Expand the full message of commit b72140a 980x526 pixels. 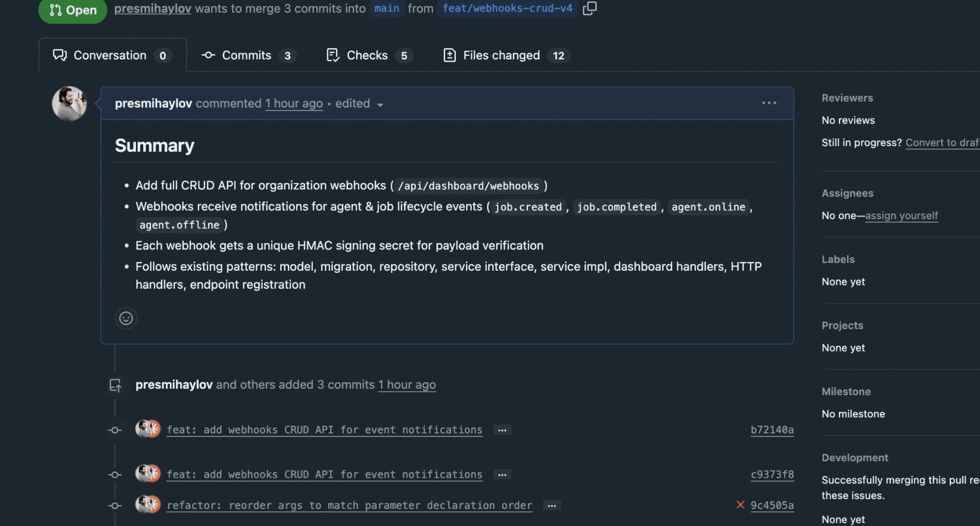tap(502, 430)
